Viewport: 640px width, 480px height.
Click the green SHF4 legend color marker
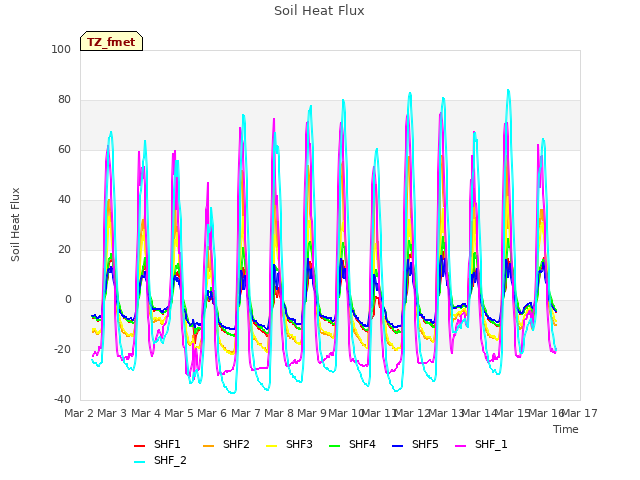[x=334, y=446]
